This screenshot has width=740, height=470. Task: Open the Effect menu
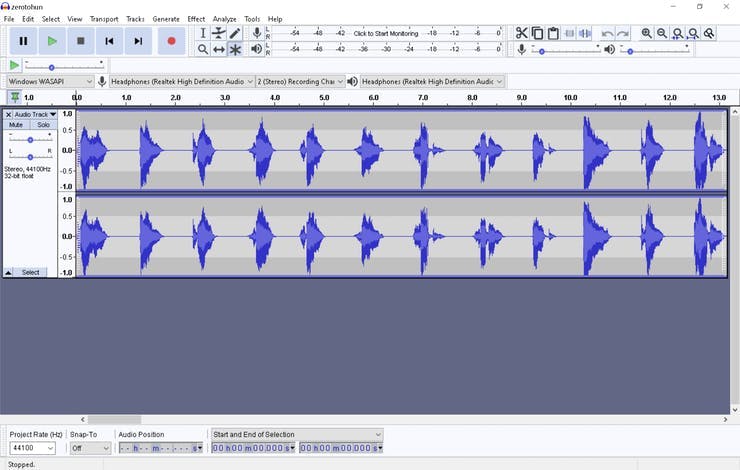click(196, 19)
